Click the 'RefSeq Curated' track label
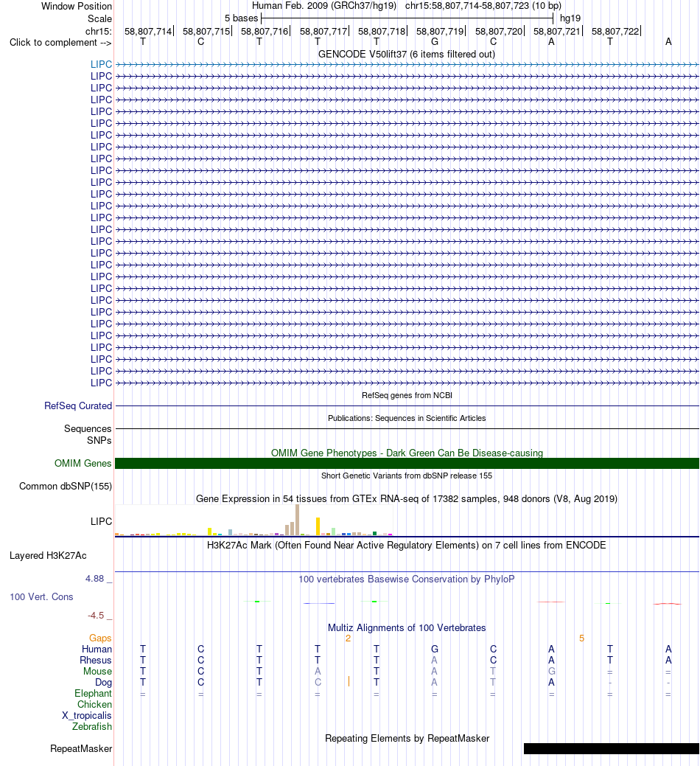The image size is (700, 766). coord(78,406)
